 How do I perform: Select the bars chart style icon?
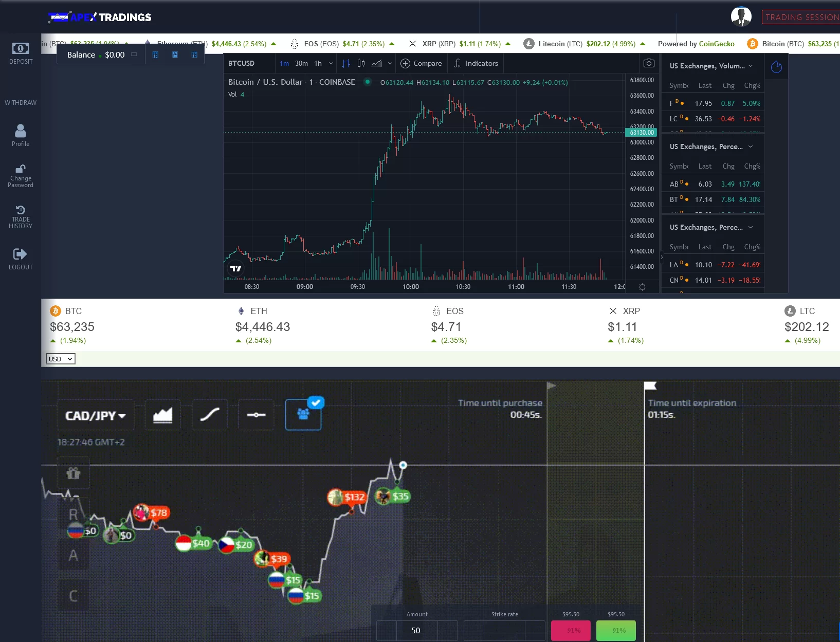click(x=346, y=63)
